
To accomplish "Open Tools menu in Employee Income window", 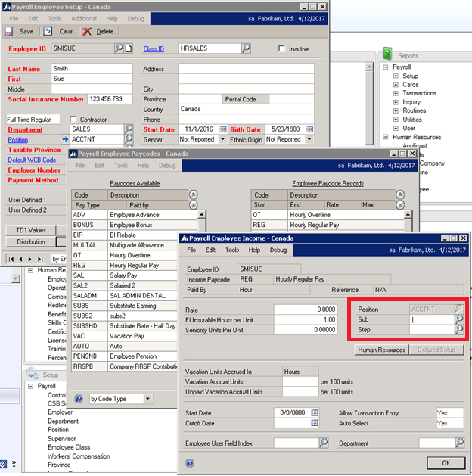I will click(232, 250).
